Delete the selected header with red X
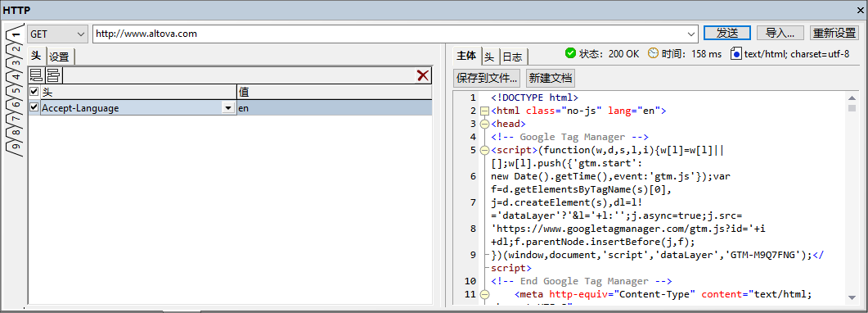The width and height of the screenshot is (868, 313). coord(423,76)
